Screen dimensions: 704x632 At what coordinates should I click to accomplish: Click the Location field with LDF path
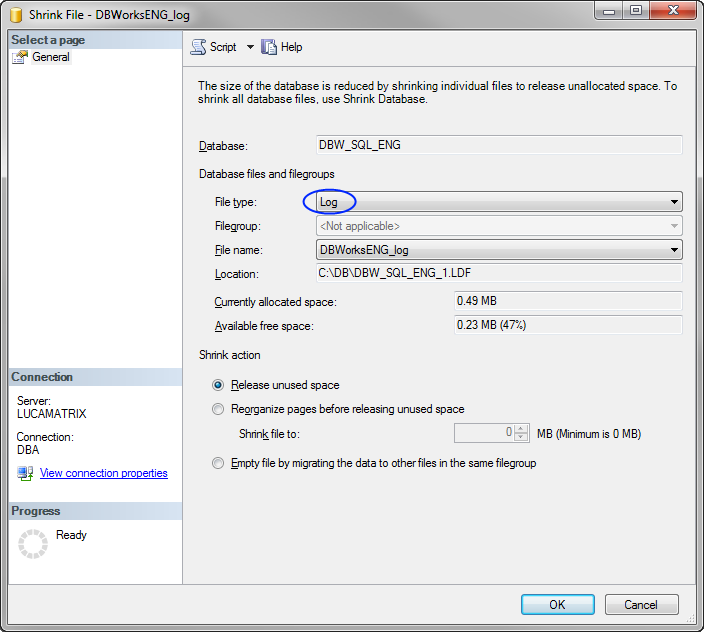tap(499, 273)
